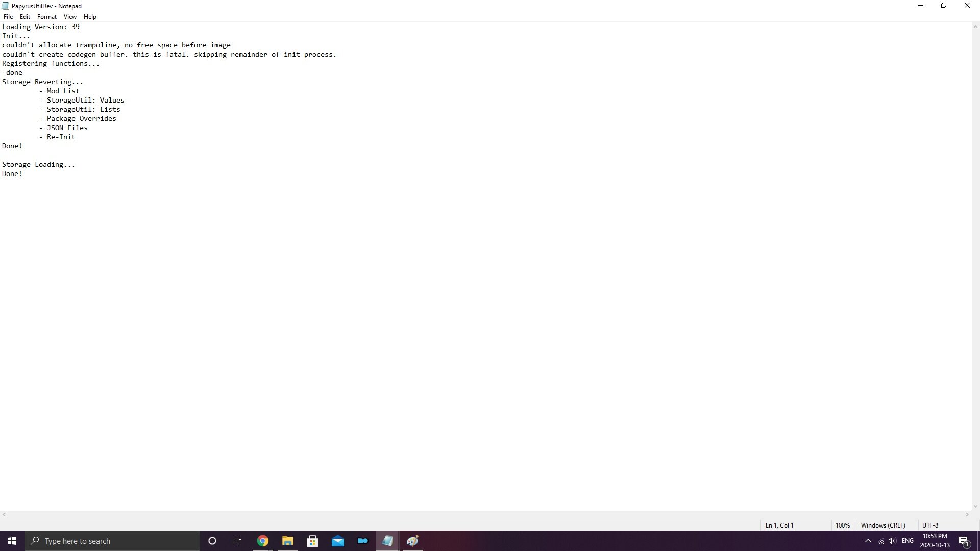Show hidden system tray icons
Viewport: 980px width, 551px height.
tap(868, 541)
